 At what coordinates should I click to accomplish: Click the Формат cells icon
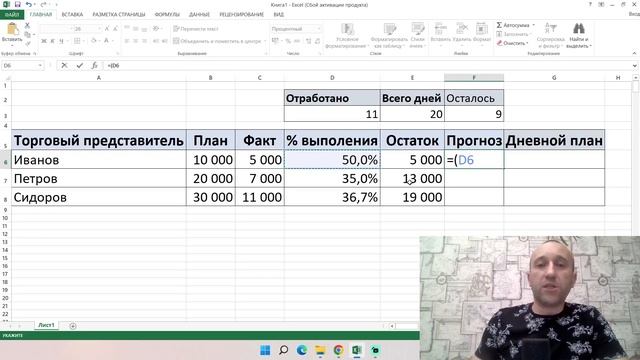point(482,29)
